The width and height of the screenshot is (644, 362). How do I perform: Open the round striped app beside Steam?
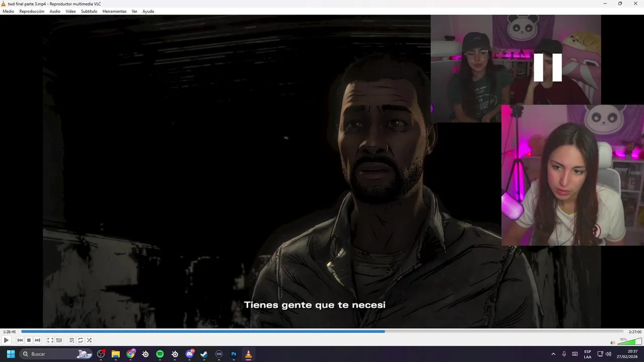[219, 354]
